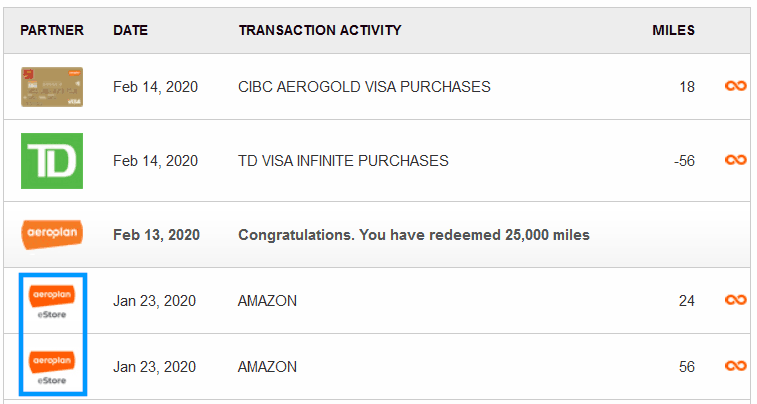Click the CIBC Aerogold Visa card image

pyautogui.click(x=52, y=87)
